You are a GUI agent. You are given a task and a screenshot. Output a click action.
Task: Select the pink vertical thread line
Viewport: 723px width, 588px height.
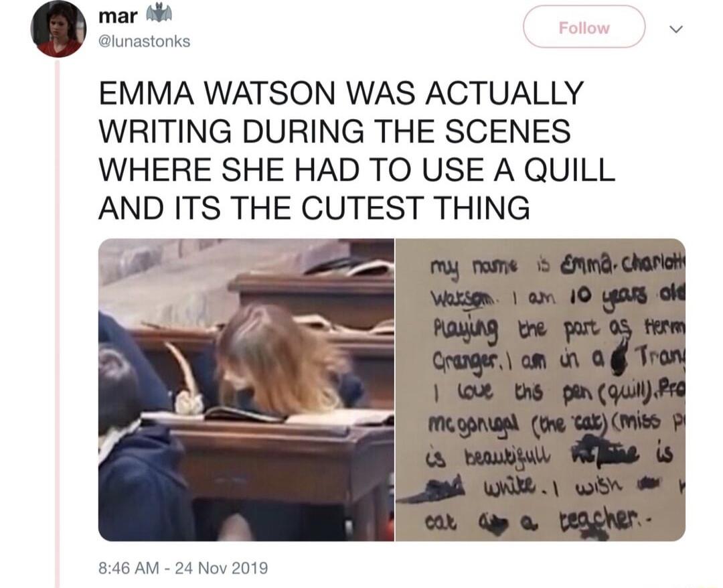[58, 323]
